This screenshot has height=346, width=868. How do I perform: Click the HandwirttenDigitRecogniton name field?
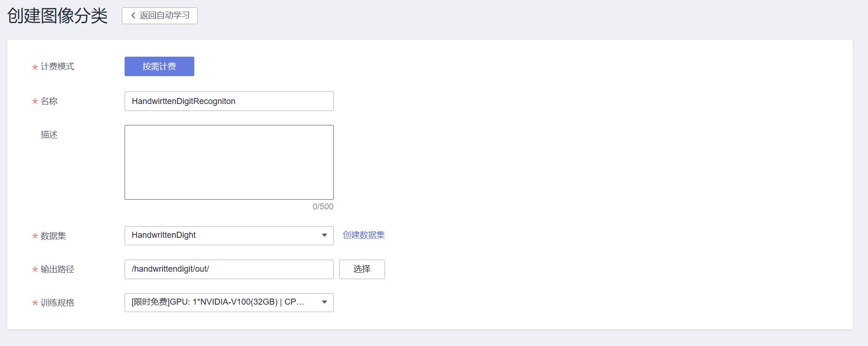click(228, 101)
